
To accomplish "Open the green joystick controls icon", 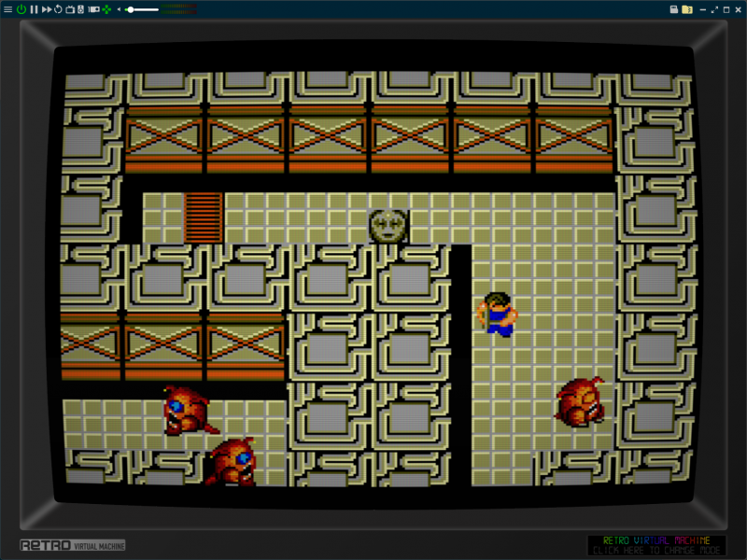I will 106,9.
